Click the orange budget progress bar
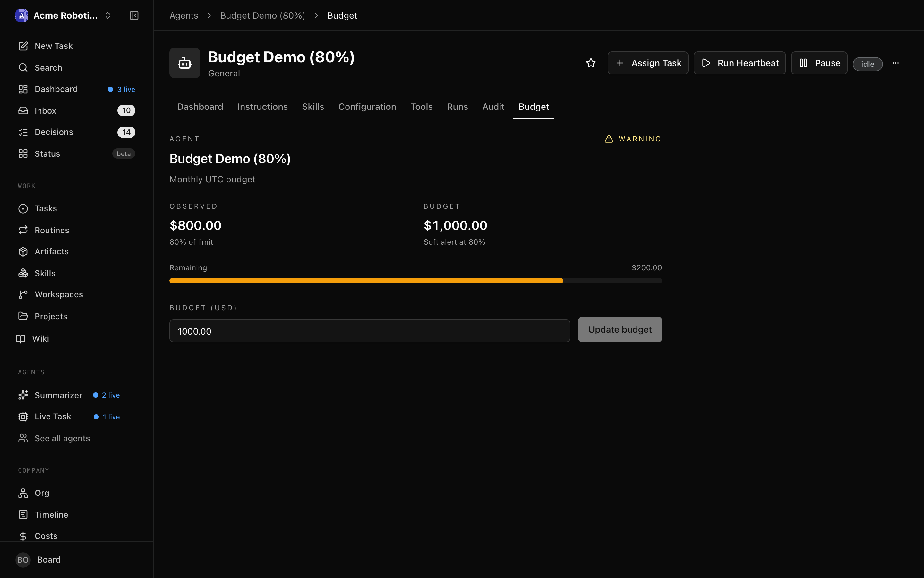Viewport: 924px width, 578px height. (366, 281)
